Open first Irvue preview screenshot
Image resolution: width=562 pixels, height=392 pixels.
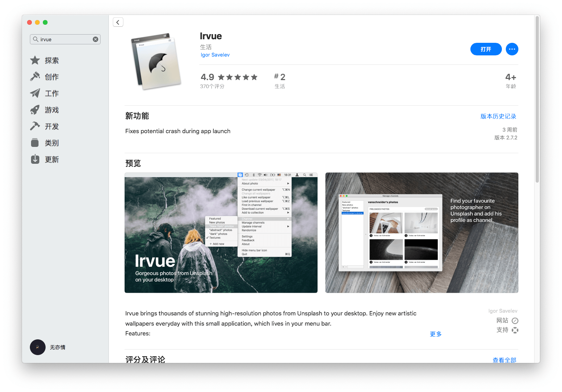coord(221,233)
